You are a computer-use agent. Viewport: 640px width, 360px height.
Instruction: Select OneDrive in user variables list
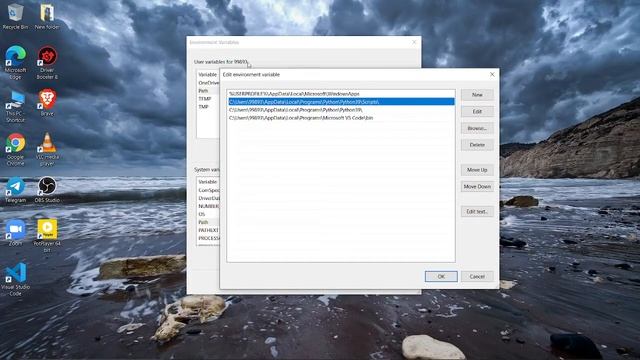click(209, 83)
